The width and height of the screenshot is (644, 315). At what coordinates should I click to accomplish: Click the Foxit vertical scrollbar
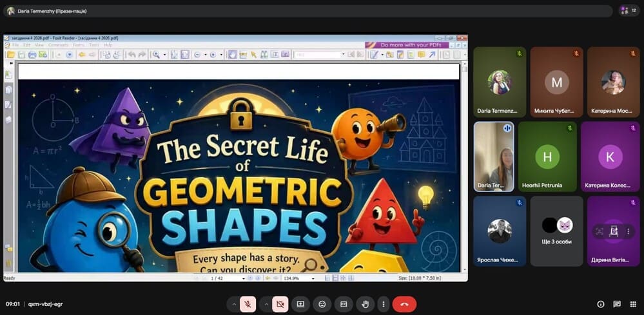(x=464, y=168)
